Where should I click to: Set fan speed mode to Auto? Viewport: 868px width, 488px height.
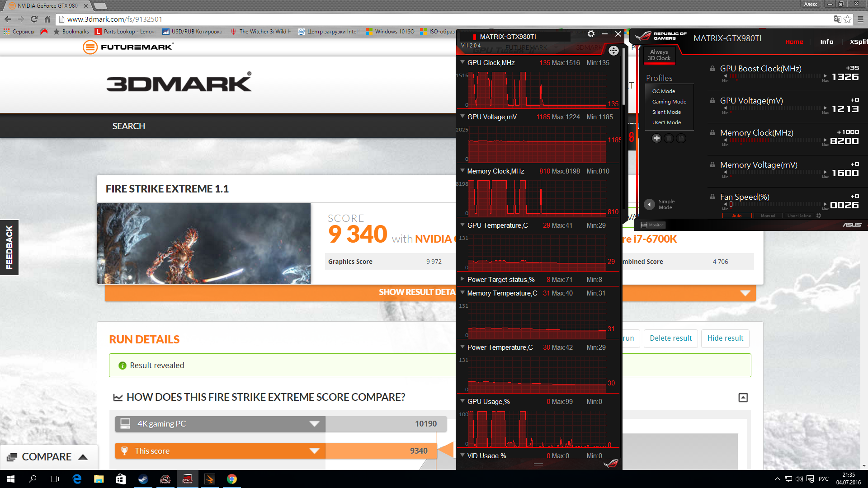[x=737, y=216]
